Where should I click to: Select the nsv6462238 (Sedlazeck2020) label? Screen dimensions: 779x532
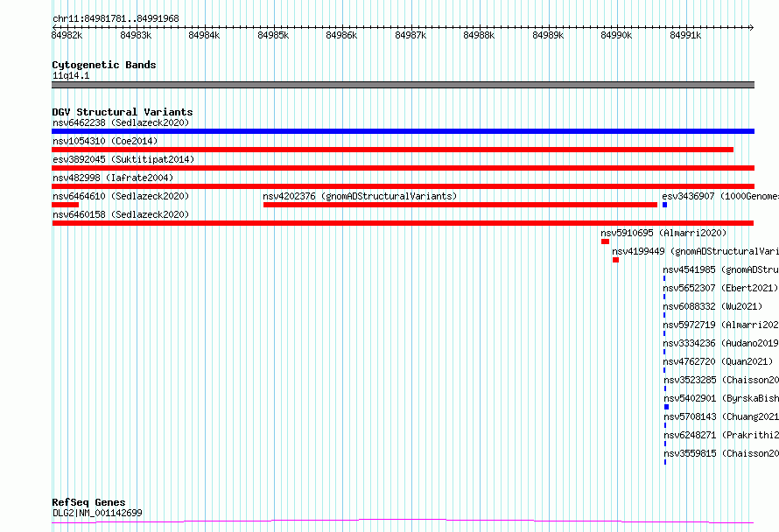click(x=121, y=122)
